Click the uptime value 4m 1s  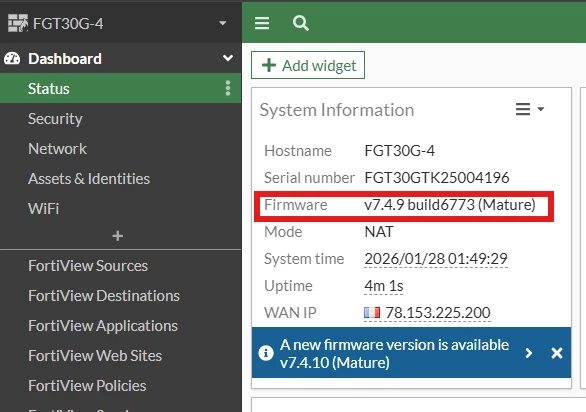pos(384,286)
